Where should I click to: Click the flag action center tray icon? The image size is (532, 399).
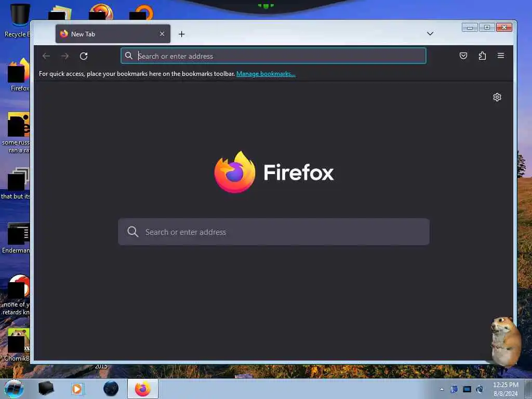click(454, 390)
